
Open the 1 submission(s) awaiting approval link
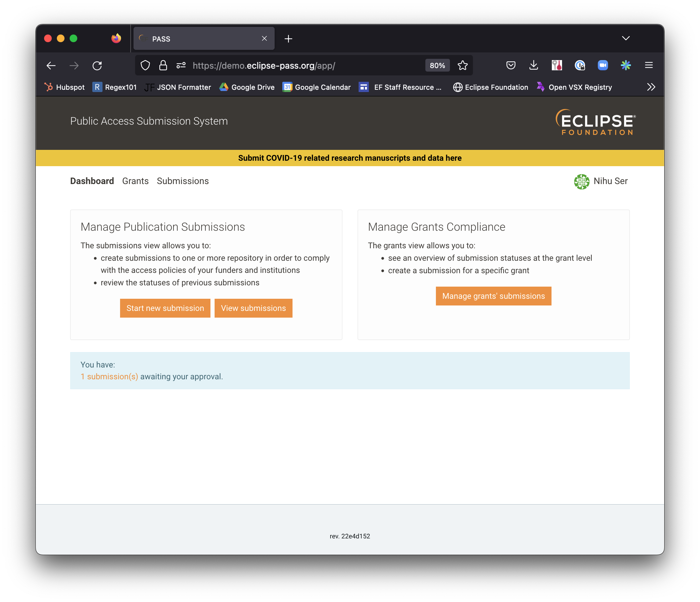tap(109, 376)
